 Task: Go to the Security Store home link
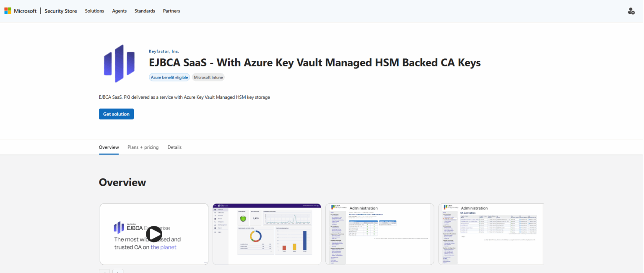[x=60, y=11]
